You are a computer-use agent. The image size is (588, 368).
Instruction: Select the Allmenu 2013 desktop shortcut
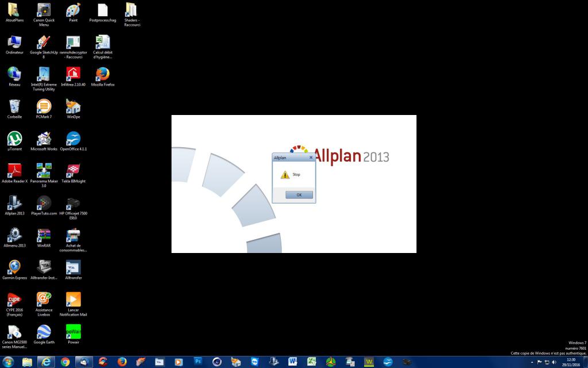(x=14, y=239)
